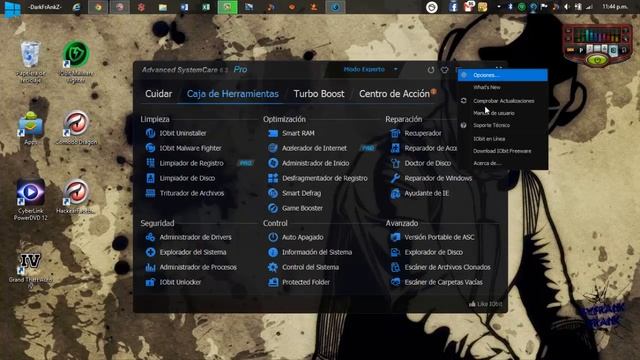The image size is (640, 360).
Task: Click Download IObit Freeware entry
Action: click(502, 151)
